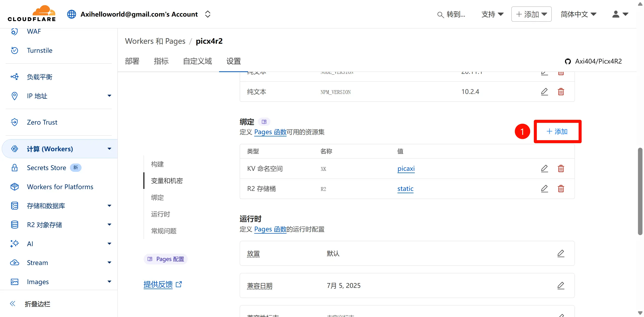Click the Pages 函数 link under 运行时

pos(270,229)
